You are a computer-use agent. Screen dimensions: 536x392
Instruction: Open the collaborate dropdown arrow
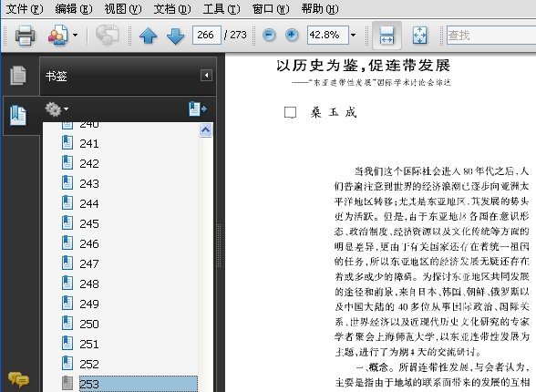tap(75, 35)
